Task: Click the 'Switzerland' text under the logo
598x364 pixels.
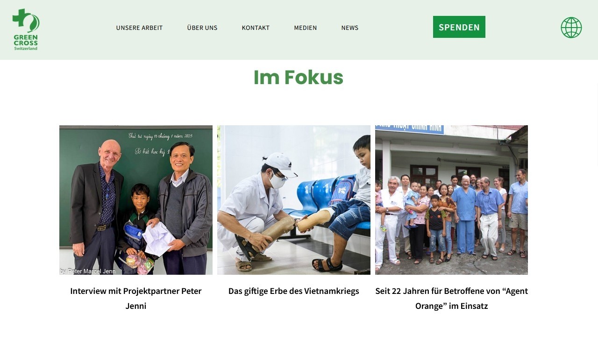Action: tap(26, 48)
